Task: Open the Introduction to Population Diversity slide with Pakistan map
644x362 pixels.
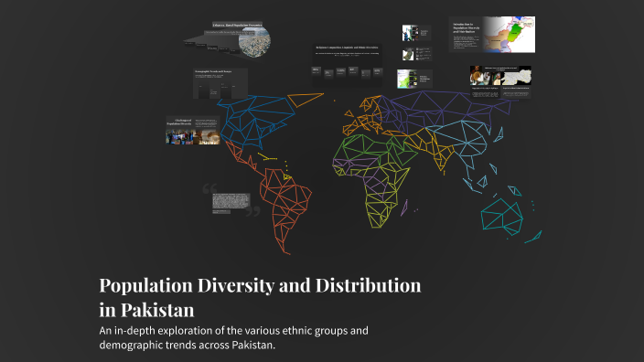Action: [x=492, y=35]
